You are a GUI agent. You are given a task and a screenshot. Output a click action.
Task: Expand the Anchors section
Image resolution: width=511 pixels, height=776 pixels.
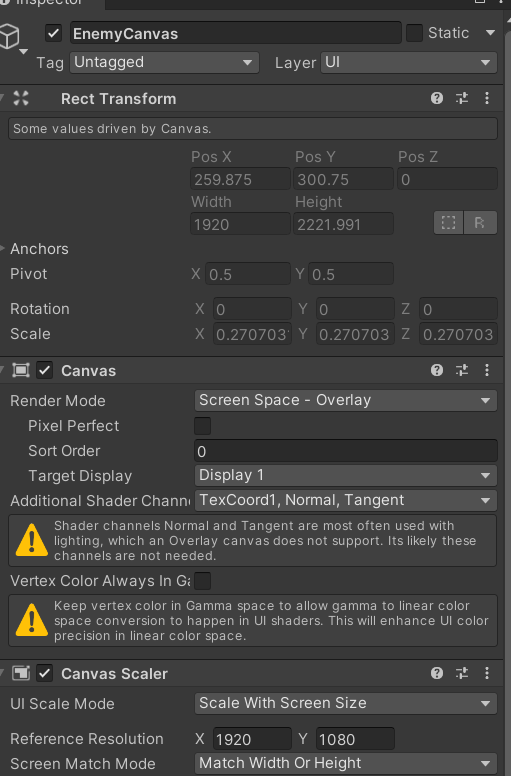coord(3,248)
